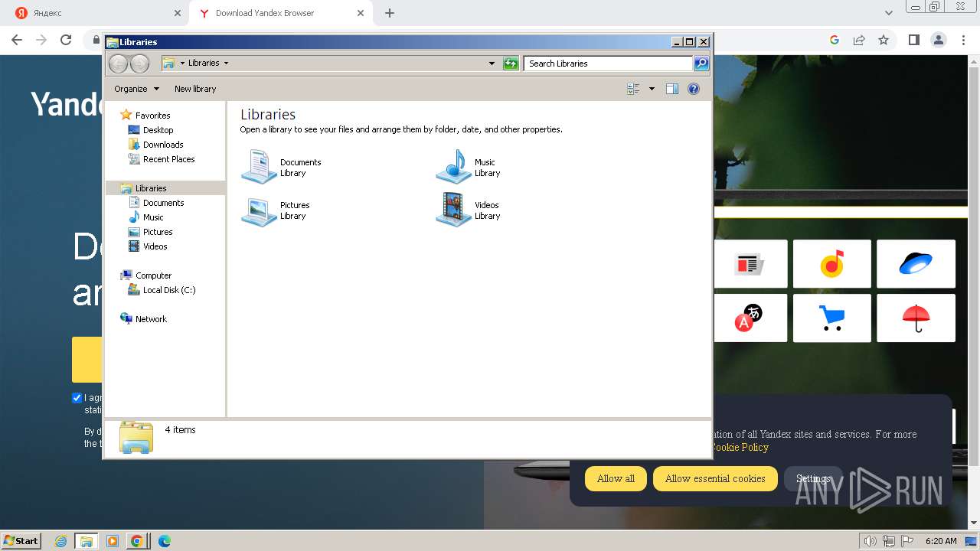Select Libraries node in navigation pane
The image size is (980, 551).
click(151, 188)
